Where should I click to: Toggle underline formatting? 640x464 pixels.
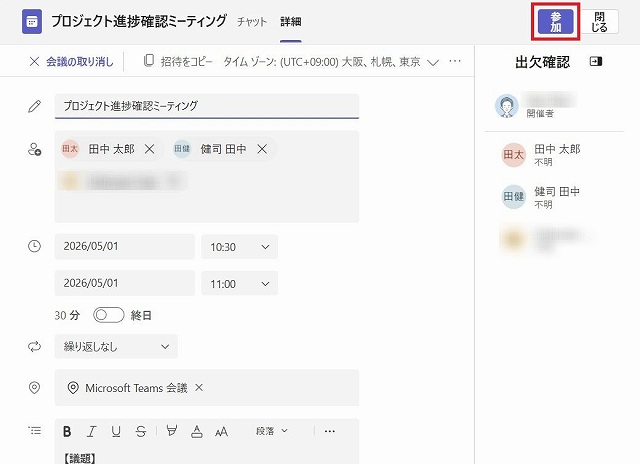[x=116, y=431]
